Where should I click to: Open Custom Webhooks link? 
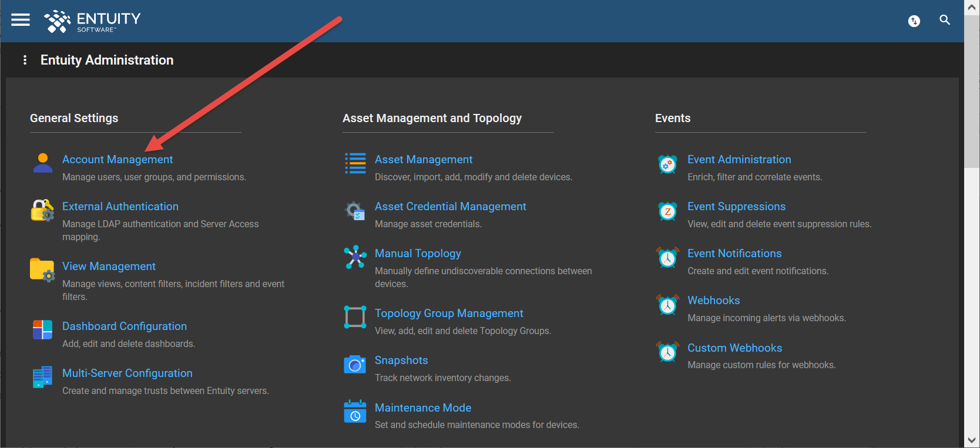pyautogui.click(x=734, y=348)
